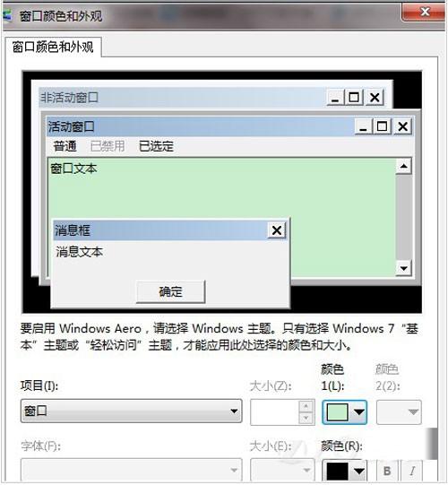Expand the font 颜色(R) dropdown arrow
The height and width of the screenshot is (485, 448).
pos(359,471)
